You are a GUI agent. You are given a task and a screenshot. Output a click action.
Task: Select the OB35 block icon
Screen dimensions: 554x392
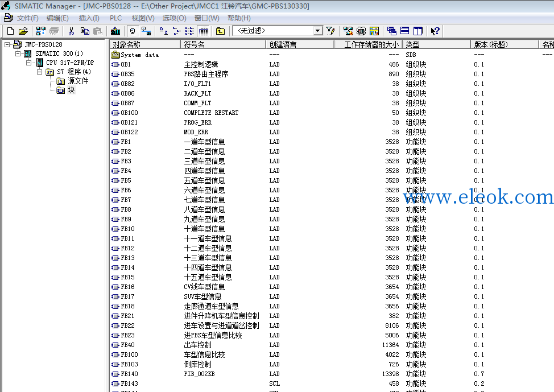pos(115,74)
